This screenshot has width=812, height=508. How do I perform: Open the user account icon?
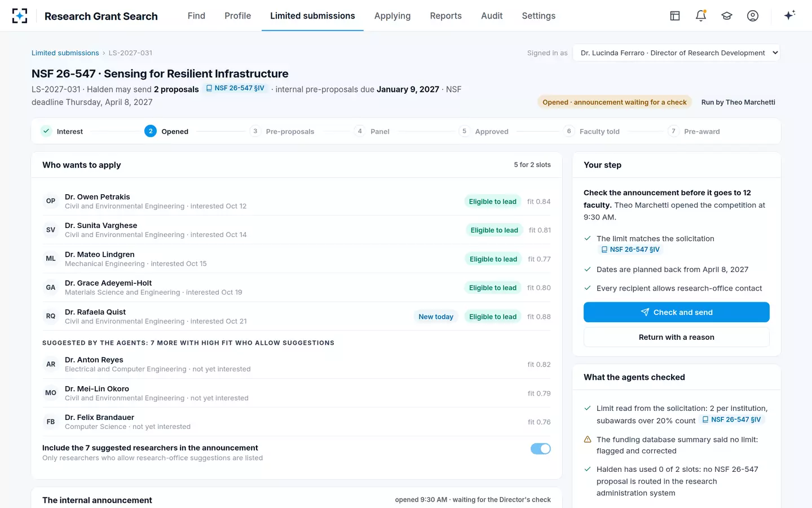753,16
